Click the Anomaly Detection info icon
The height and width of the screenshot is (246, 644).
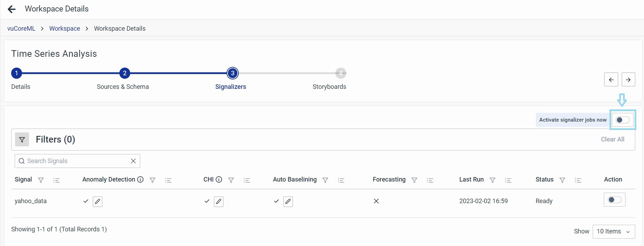(x=140, y=179)
